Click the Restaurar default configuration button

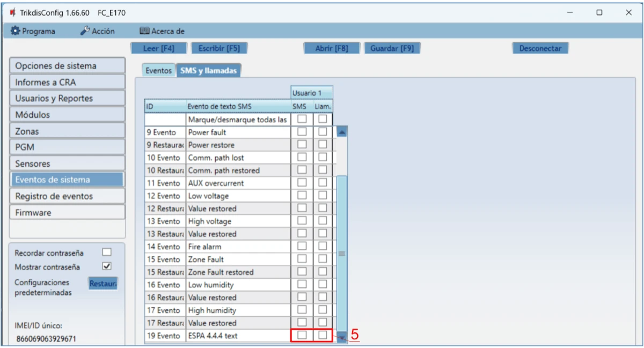[103, 284]
